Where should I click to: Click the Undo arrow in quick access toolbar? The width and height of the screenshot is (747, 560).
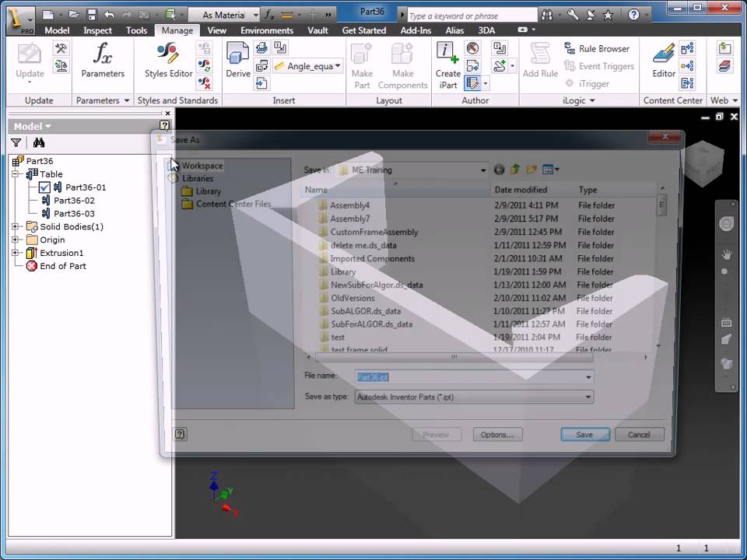(x=109, y=15)
